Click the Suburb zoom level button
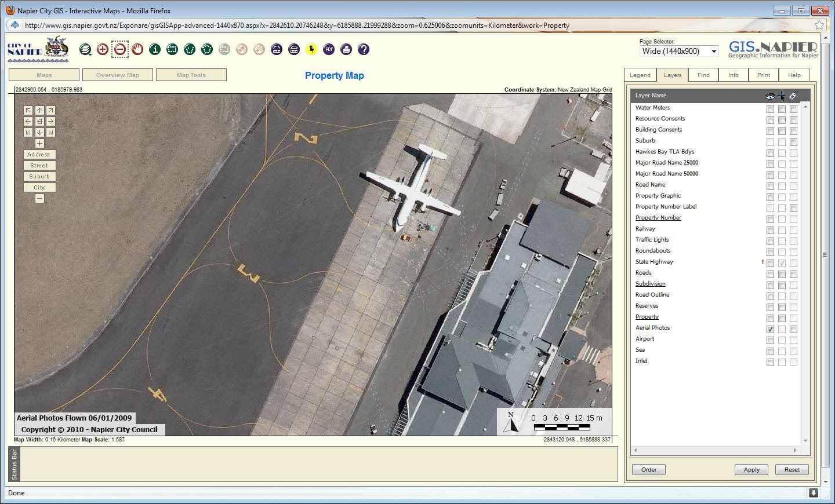 point(39,177)
